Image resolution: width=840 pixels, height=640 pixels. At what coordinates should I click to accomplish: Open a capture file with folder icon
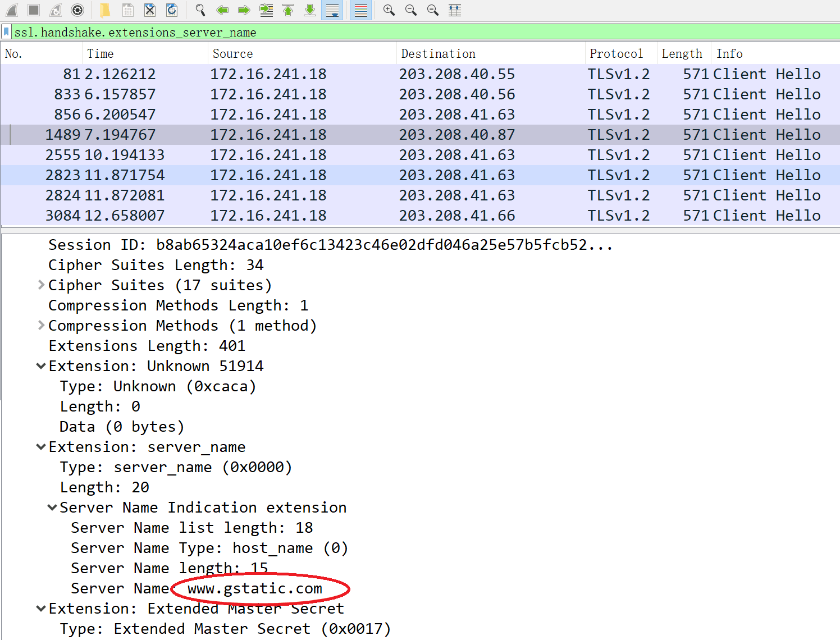[x=105, y=10]
